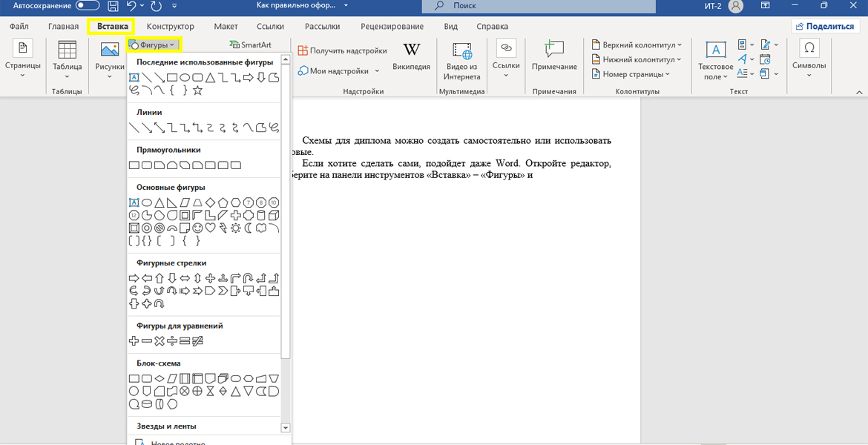Image resolution: width=868 pixels, height=445 pixels.
Task: Expand the Фигуры dropdown
Action: (x=154, y=45)
